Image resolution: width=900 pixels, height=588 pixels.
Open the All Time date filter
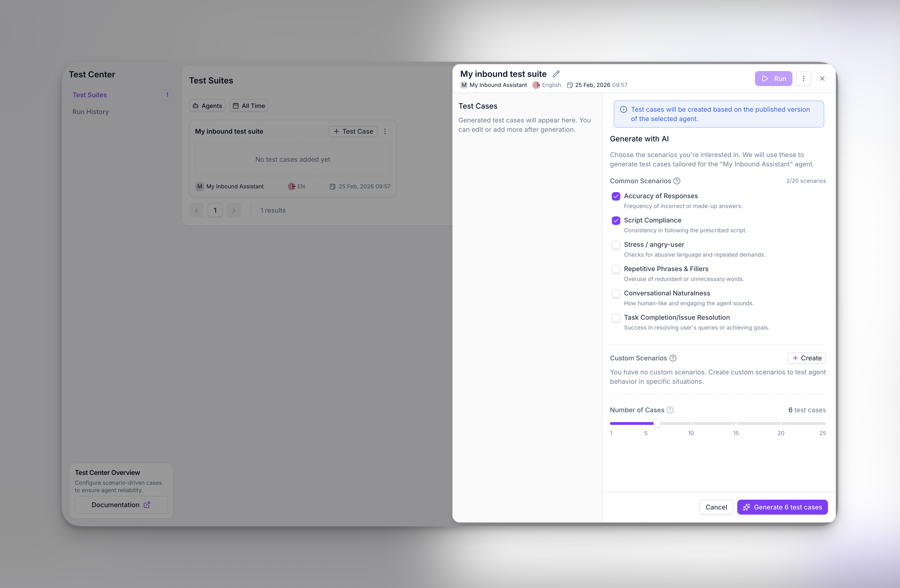tap(249, 106)
